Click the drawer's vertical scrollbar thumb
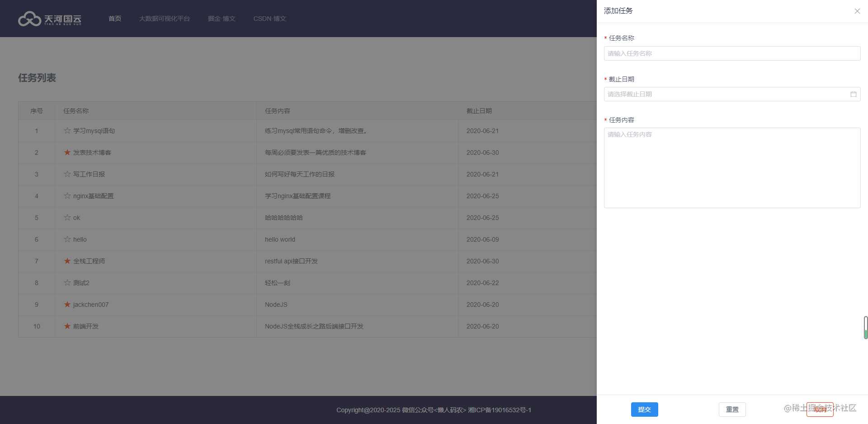 coord(866,328)
